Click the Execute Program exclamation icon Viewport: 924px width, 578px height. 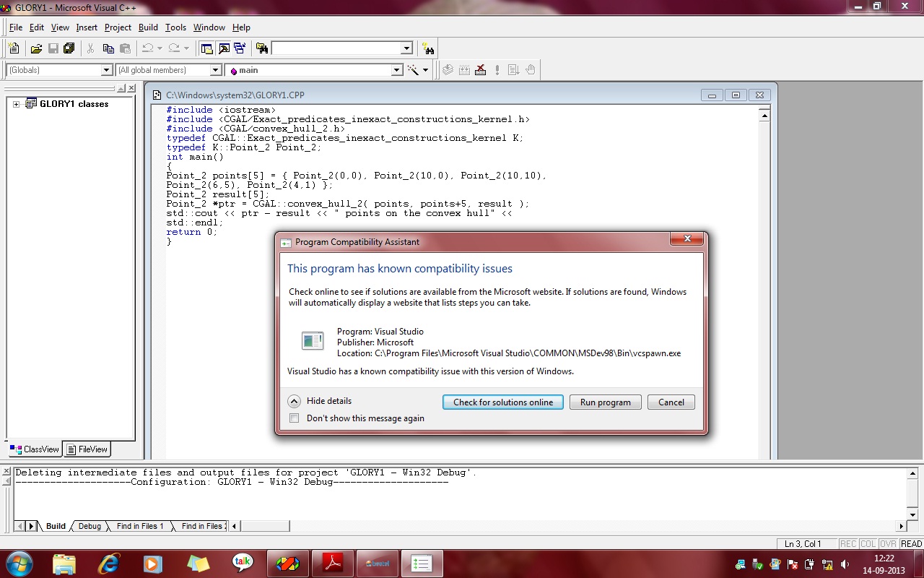tap(497, 70)
